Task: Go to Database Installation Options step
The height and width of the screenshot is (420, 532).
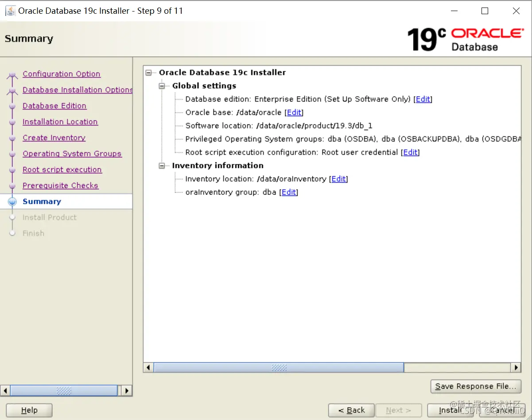Action: [78, 90]
